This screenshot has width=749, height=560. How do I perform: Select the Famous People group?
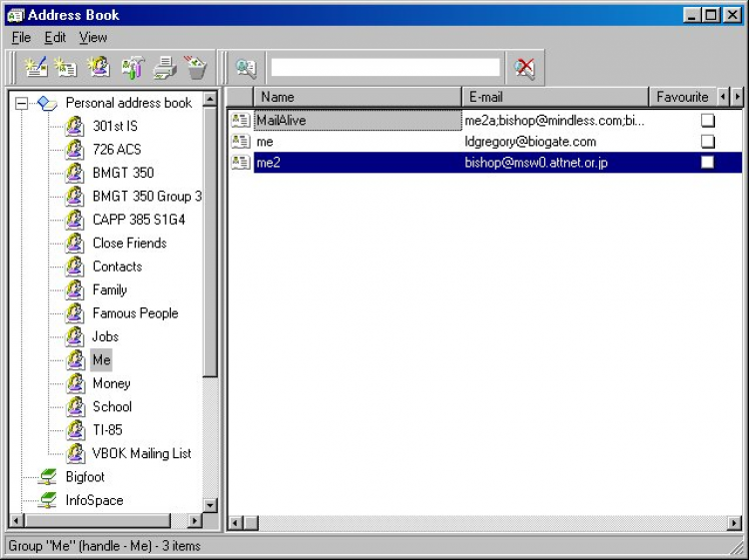pyautogui.click(x=135, y=313)
